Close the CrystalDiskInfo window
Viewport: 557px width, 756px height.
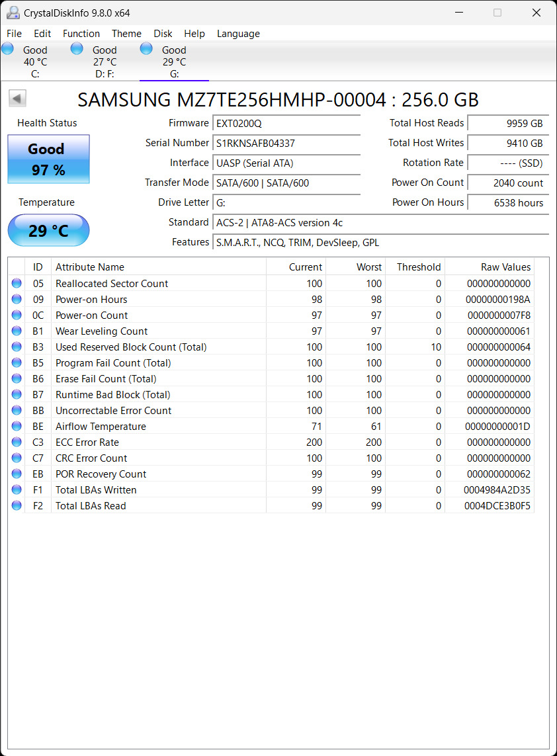[536, 13]
